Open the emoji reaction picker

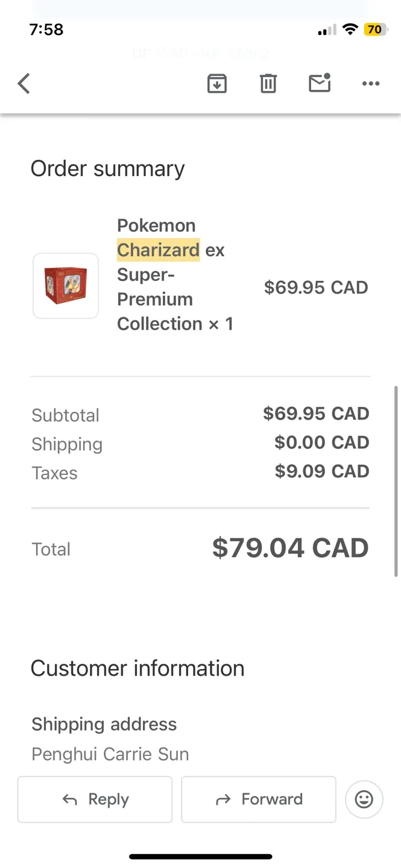tap(364, 799)
